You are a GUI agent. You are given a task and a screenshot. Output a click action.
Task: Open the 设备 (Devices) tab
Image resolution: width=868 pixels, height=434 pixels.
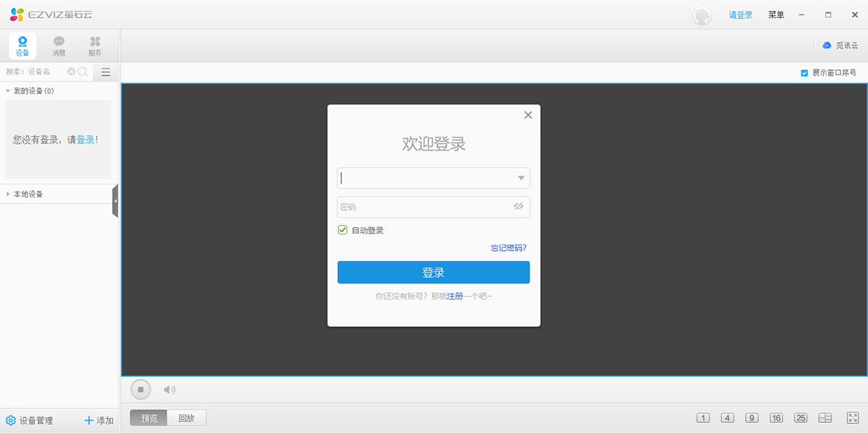[x=22, y=46]
